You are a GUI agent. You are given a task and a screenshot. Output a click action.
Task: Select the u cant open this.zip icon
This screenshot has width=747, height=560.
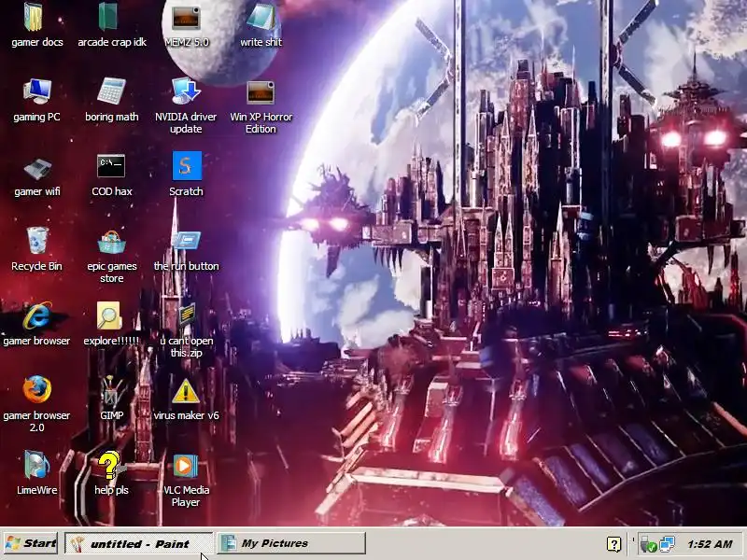187,315
